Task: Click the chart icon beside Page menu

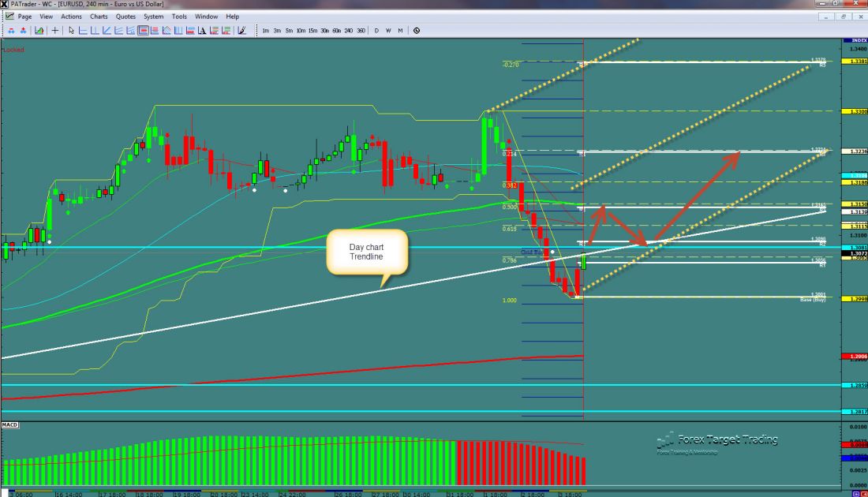Action: pos(9,16)
